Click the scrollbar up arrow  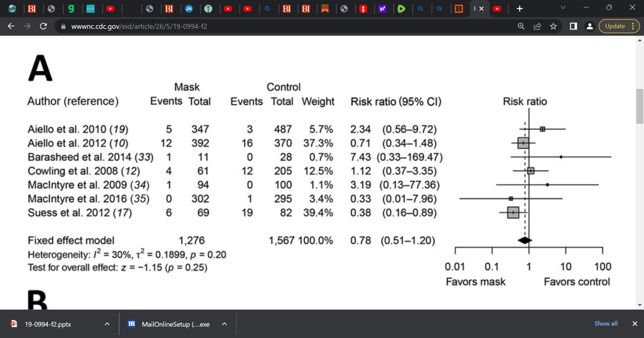pyautogui.click(x=640, y=40)
